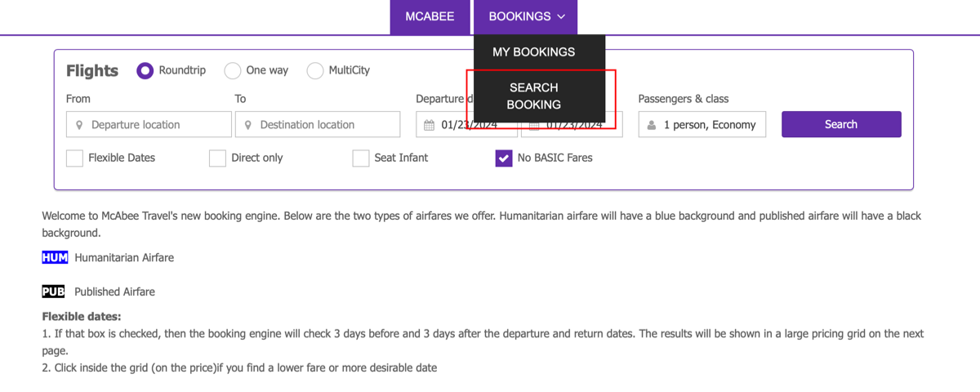
Task: Click the blue HUM airfare badge
Action: [x=55, y=257]
